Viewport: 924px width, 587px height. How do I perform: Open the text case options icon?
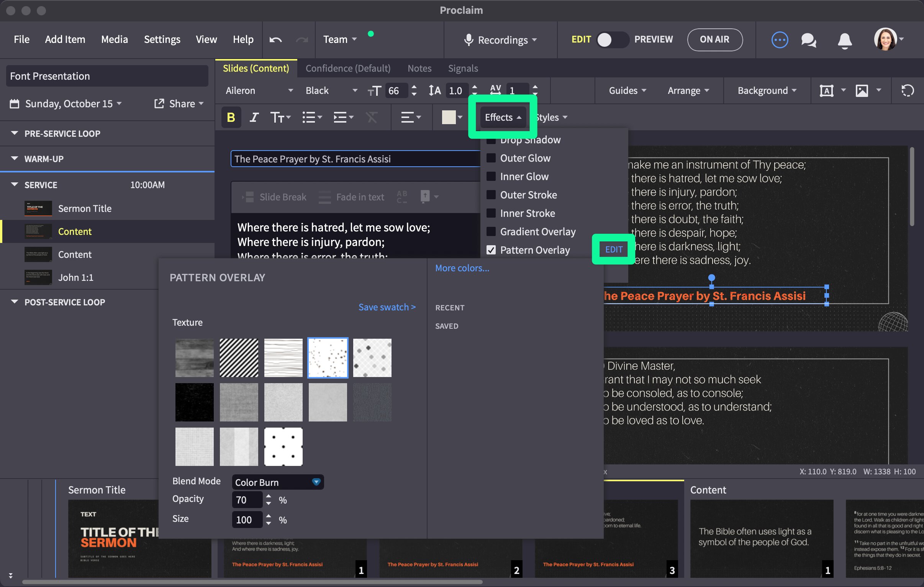tap(280, 117)
